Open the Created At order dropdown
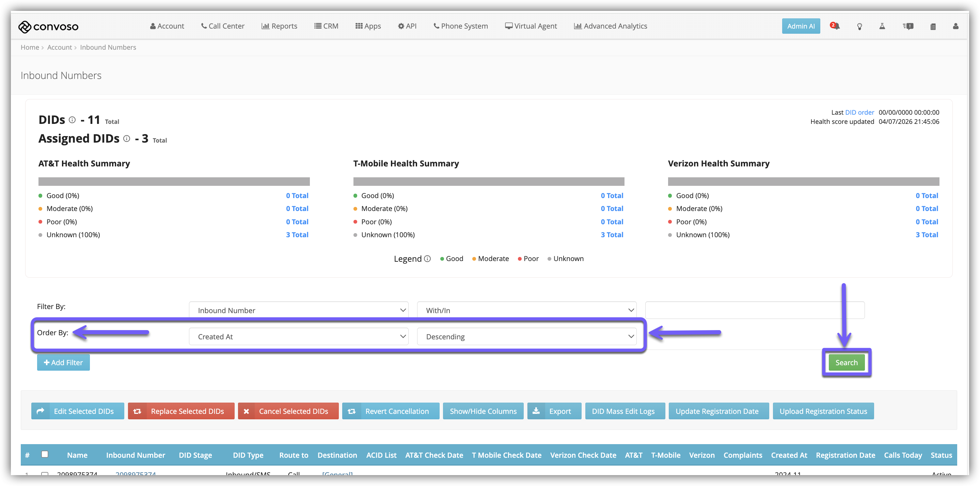Viewport: 980px width, 486px height. tap(298, 337)
